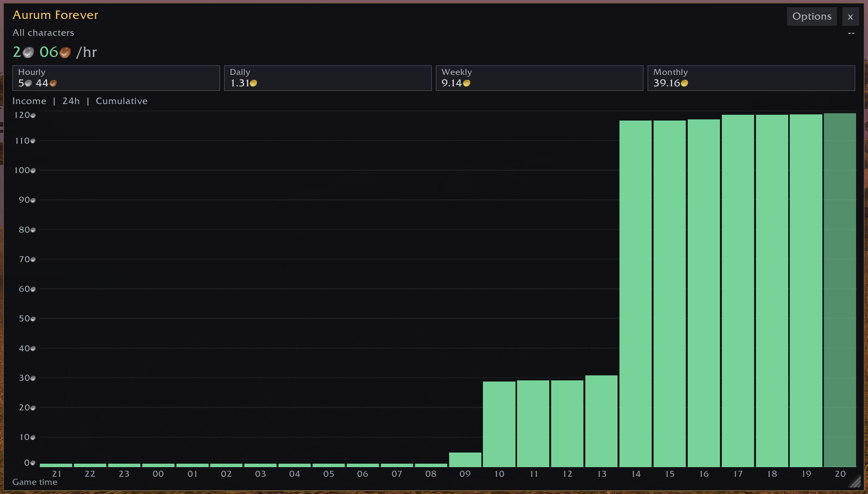The image size is (868, 494).
Task: Click the gold coin in Daily card
Action: [253, 83]
